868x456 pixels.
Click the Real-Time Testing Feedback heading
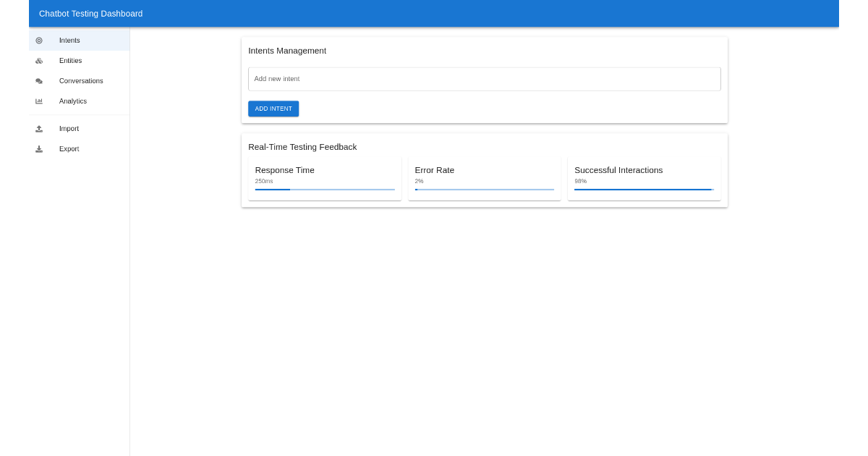point(302,147)
